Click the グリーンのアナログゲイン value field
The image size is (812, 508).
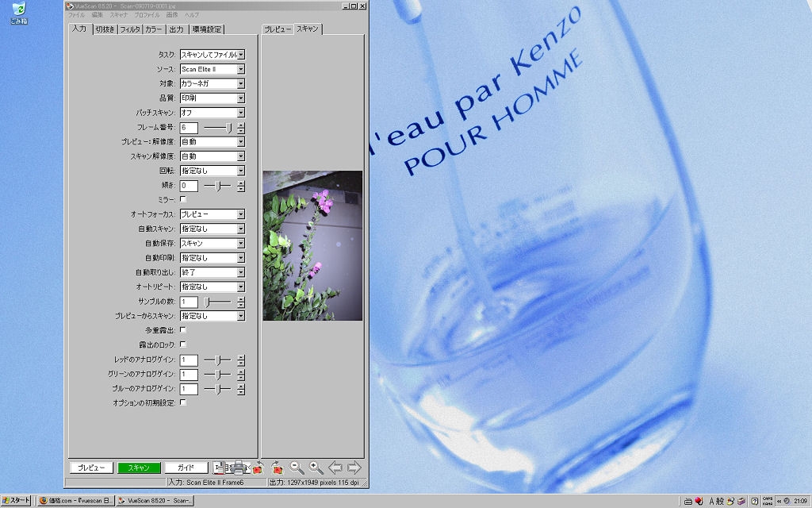tap(189, 375)
